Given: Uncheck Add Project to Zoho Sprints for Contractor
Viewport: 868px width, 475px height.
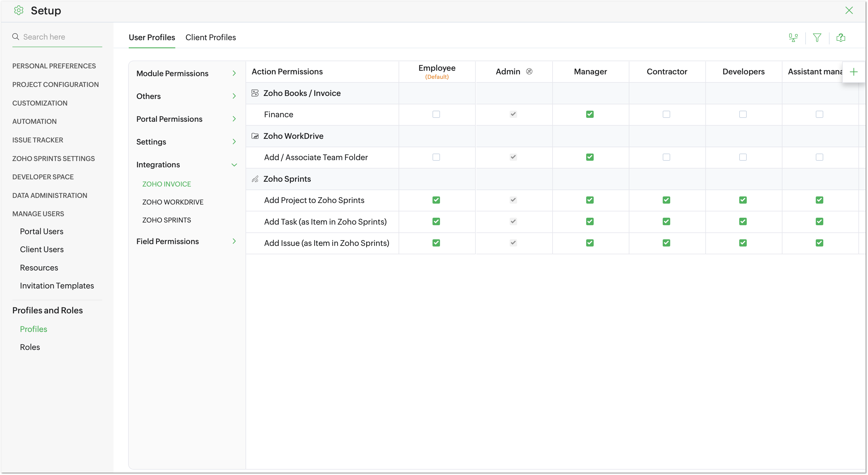Looking at the screenshot, I should point(666,200).
